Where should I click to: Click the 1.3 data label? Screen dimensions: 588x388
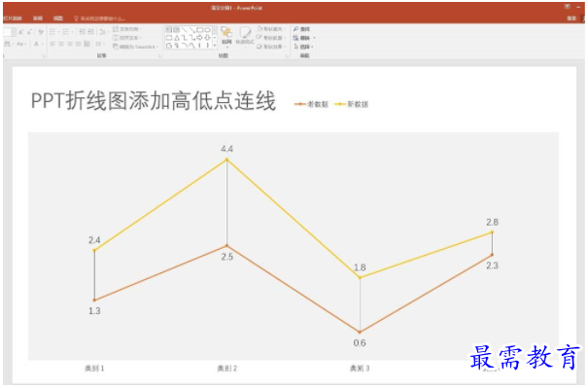click(x=94, y=311)
